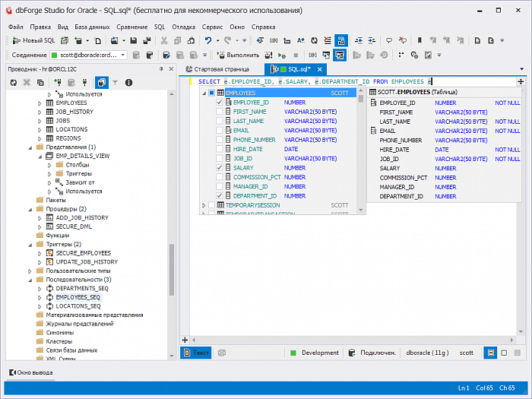This screenshot has height=399, width=532.
Task: Uncheck the SALARY column checkbox
Action: 220,168
